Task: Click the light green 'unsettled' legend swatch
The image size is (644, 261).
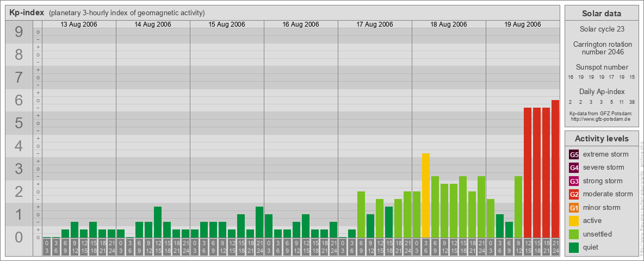Action: click(574, 234)
